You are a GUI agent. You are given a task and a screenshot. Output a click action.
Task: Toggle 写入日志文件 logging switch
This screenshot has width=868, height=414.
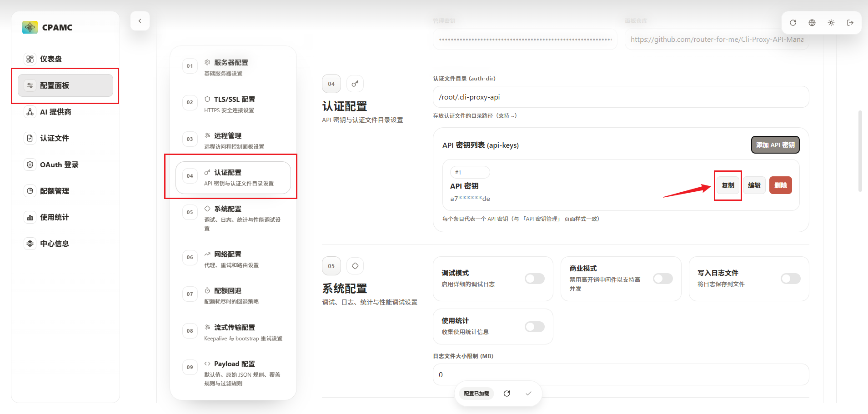pos(790,279)
